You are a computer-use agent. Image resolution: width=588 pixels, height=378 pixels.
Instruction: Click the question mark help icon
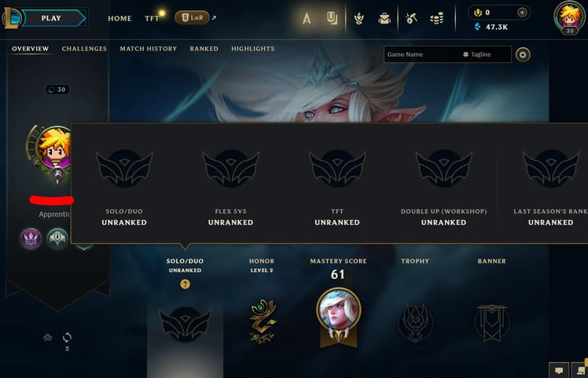185,284
